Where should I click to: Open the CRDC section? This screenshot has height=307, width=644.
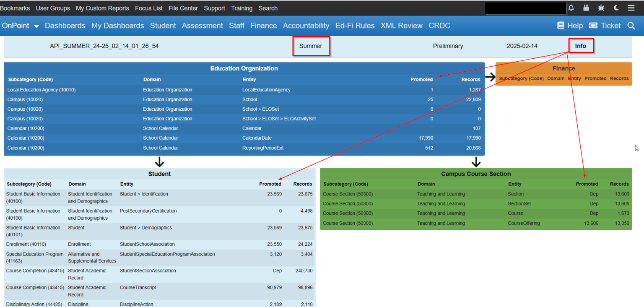tap(439, 26)
